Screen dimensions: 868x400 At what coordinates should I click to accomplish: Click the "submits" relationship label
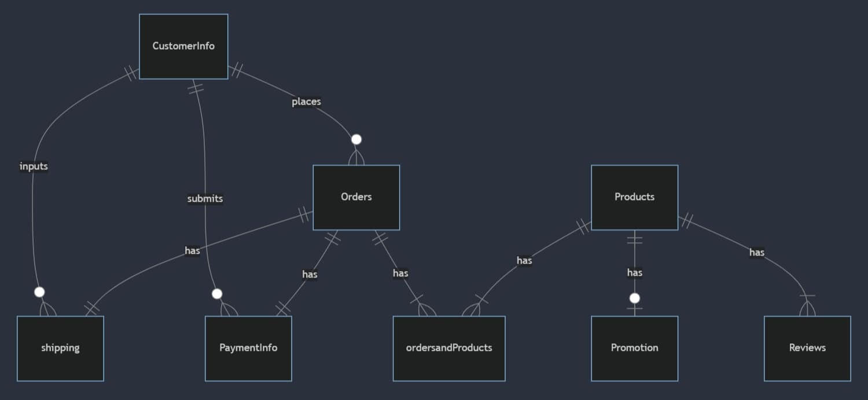point(205,199)
